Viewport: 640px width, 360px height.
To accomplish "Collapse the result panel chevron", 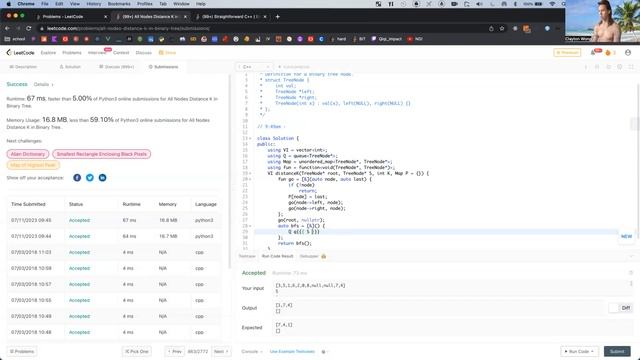I will click(631, 256).
